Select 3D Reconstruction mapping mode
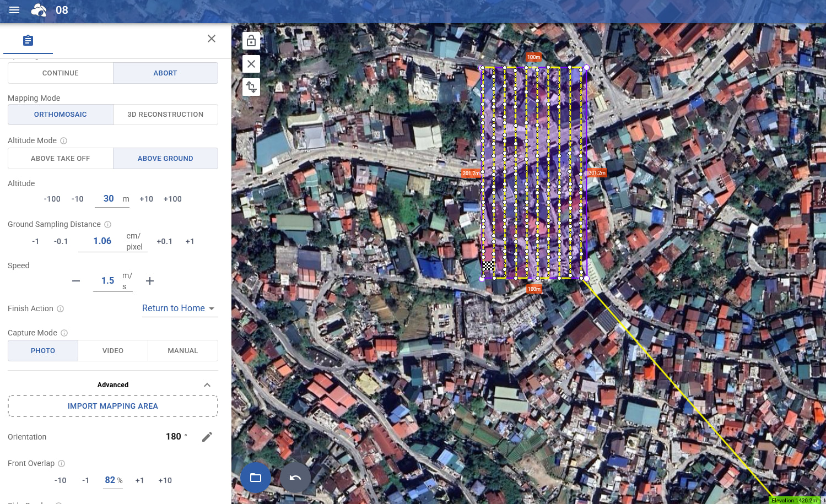Screen dimensions: 826x504 point(165,115)
